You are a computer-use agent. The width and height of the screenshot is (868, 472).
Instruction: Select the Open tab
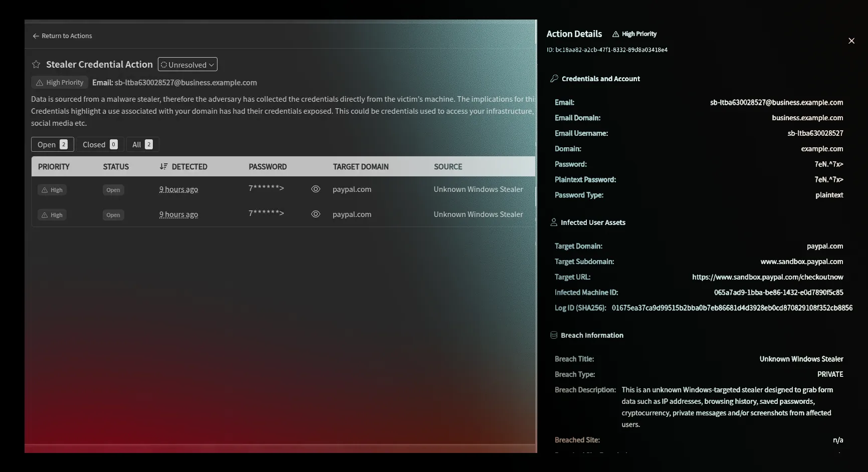(53, 144)
